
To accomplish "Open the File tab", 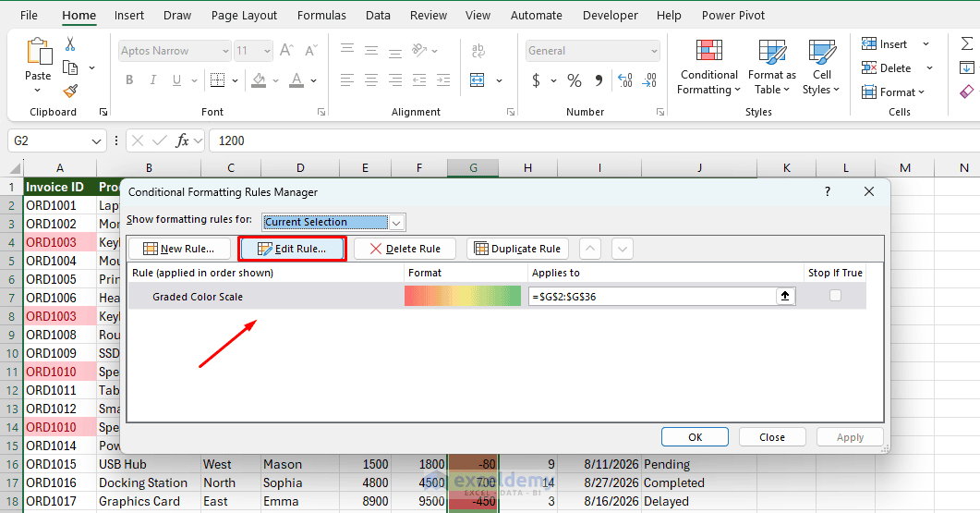I will [29, 15].
